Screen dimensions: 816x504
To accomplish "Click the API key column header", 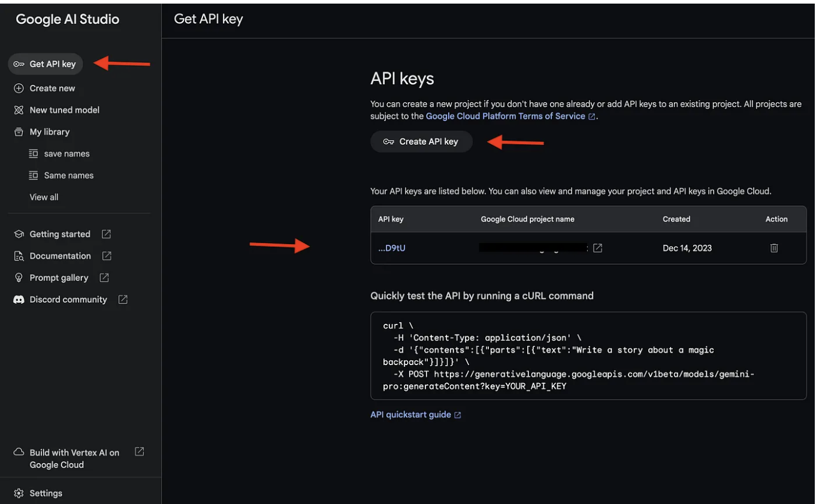I will coord(391,219).
